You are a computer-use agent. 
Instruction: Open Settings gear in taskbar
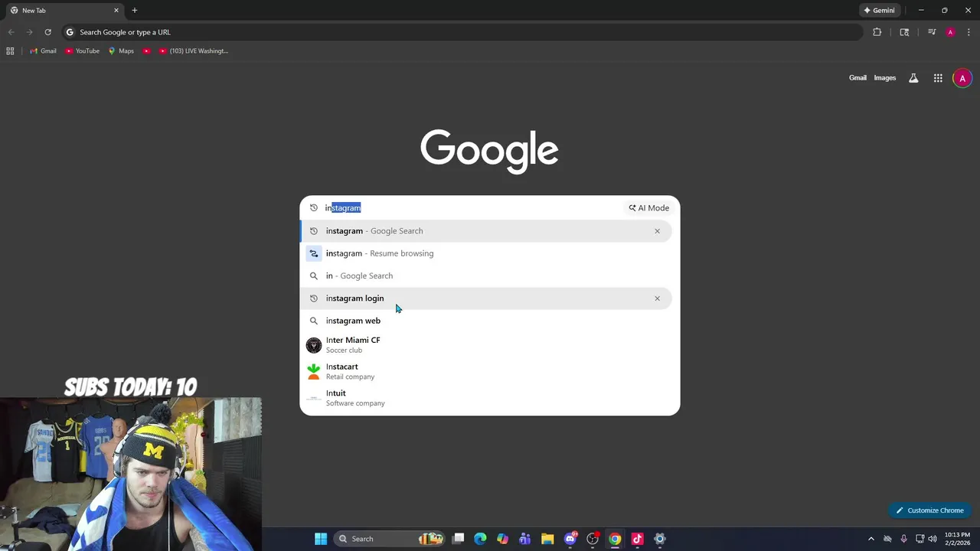pyautogui.click(x=660, y=539)
